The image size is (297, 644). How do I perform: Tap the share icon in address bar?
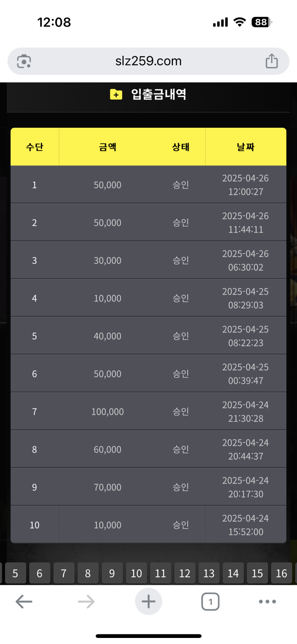pyautogui.click(x=272, y=61)
